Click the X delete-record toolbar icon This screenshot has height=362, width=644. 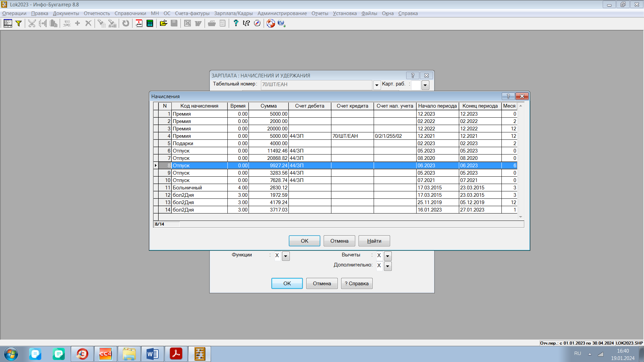click(88, 23)
